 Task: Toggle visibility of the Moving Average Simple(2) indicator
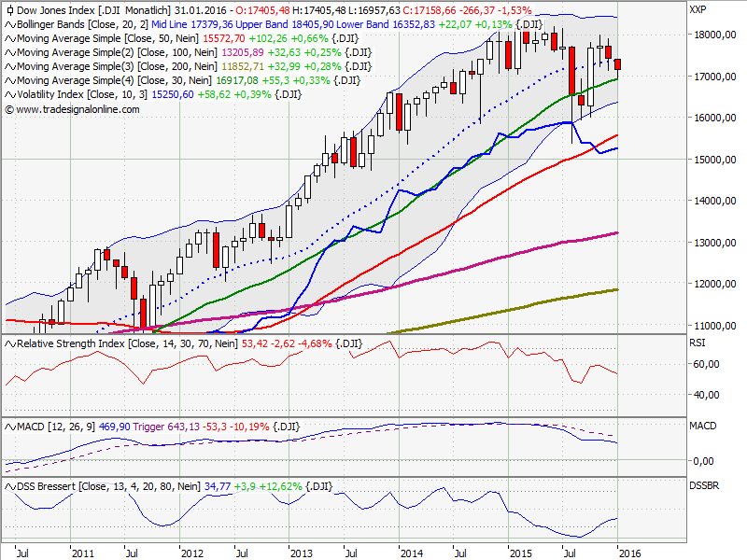coord(10,52)
